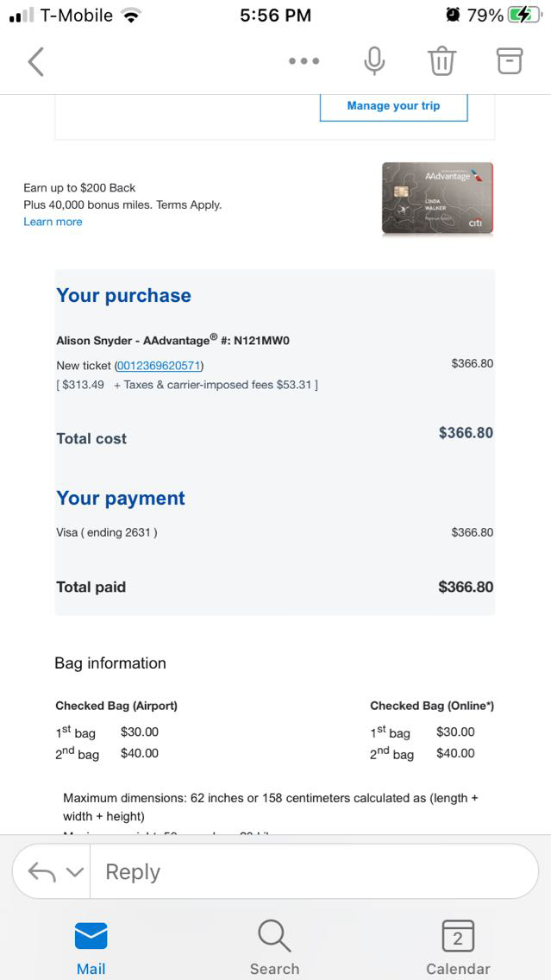The image size is (551, 980).
Task: Tap the Total paid amount $366.80
Action: coord(466,587)
